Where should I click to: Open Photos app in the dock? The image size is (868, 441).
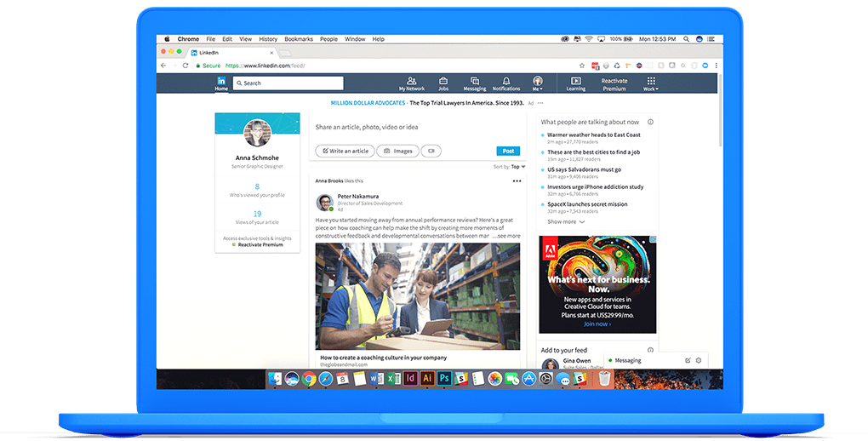495,378
